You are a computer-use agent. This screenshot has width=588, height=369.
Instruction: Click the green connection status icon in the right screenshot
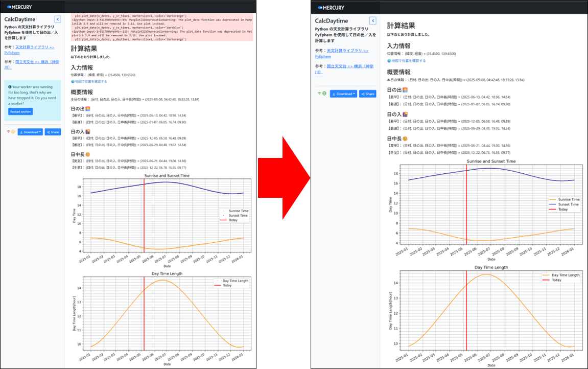(x=319, y=94)
